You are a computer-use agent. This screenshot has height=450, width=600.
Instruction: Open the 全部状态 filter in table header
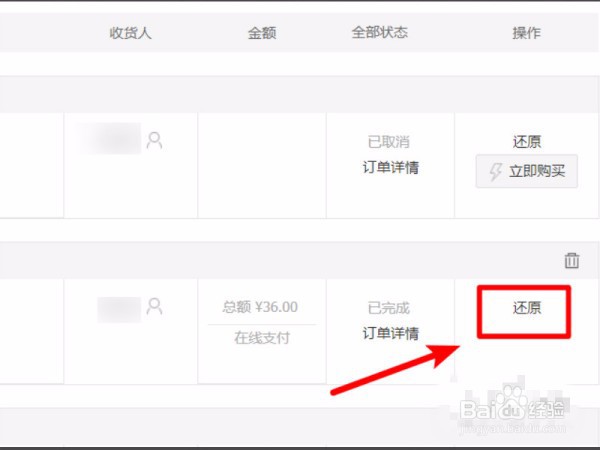click(x=380, y=32)
